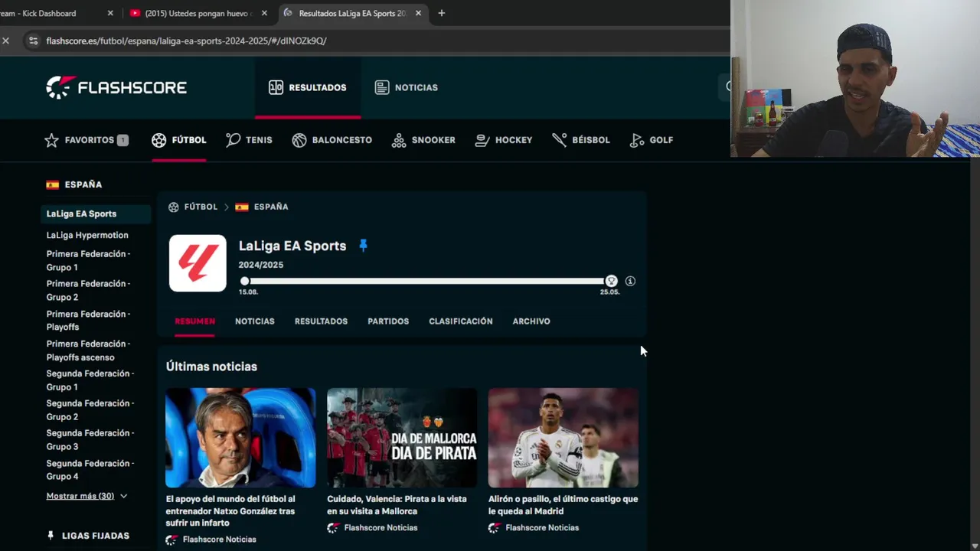Image resolution: width=980 pixels, height=551 pixels.
Task: Open Segunda Federación - Grupo 2
Action: (90, 410)
